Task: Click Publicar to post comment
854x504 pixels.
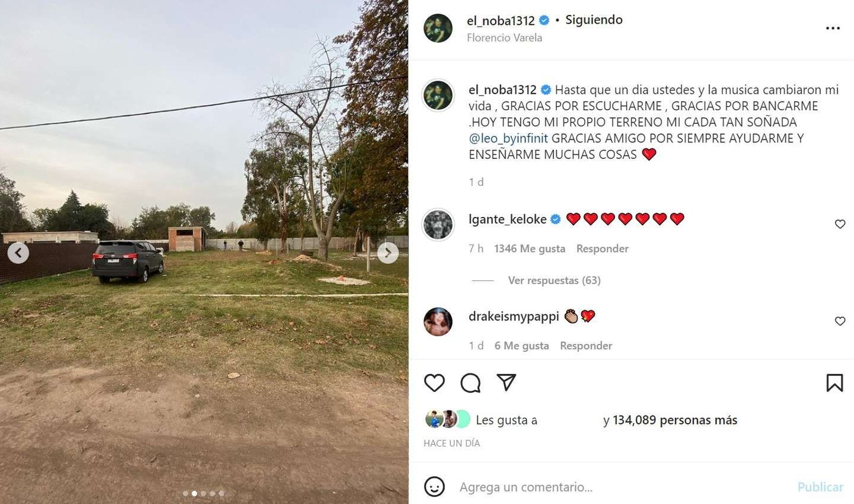Action: [x=820, y=487]
